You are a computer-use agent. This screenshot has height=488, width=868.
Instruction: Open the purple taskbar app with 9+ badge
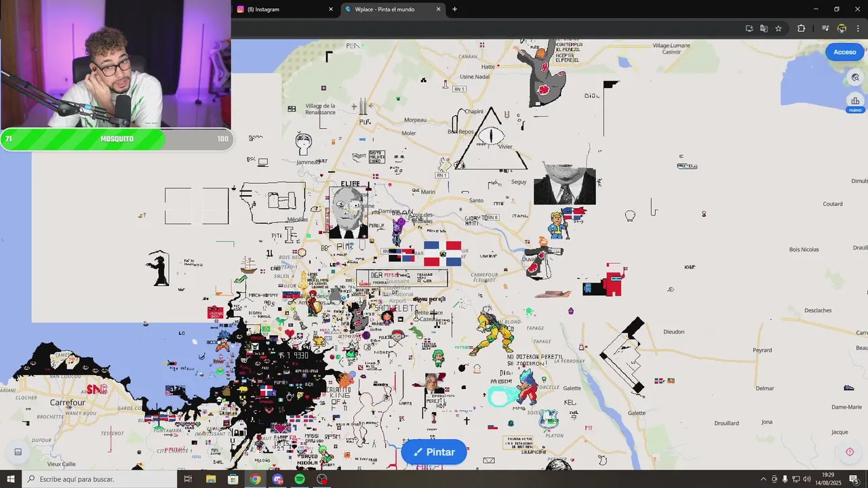277,479
